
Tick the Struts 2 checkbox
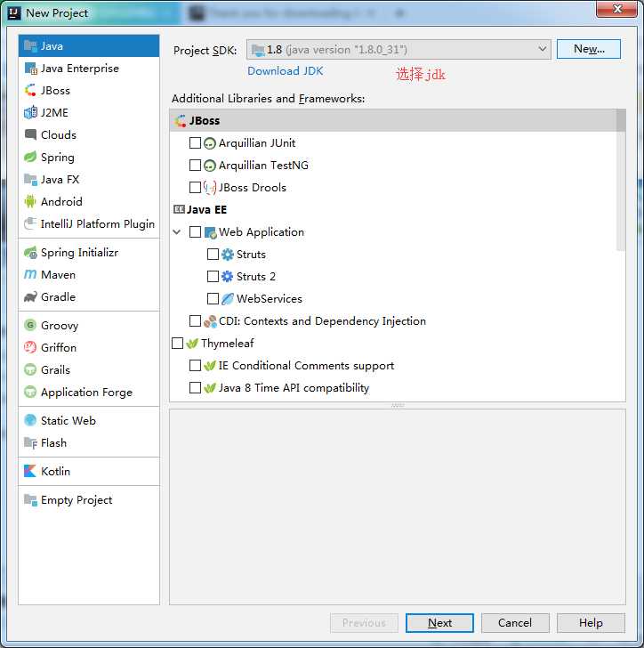tap(213, 276)
